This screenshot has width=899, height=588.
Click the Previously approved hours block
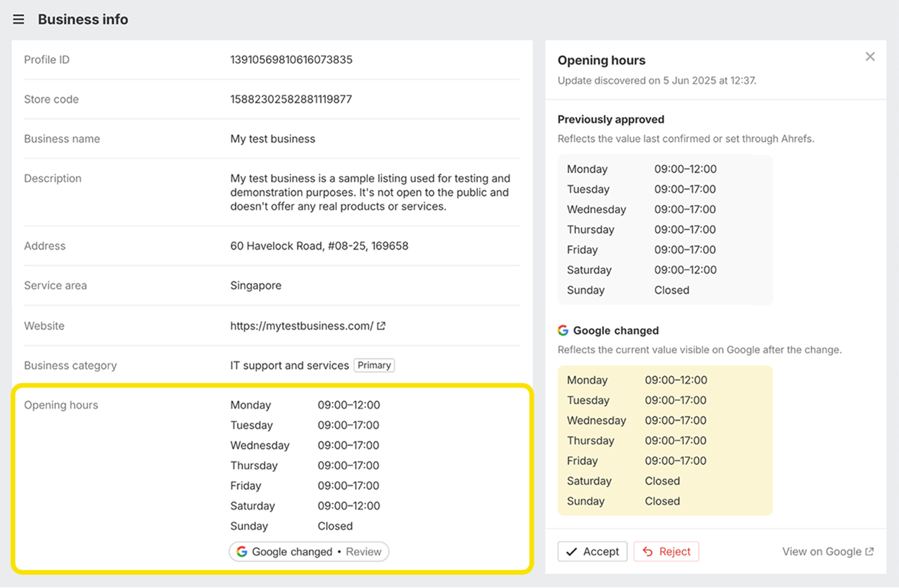(665, 230)
